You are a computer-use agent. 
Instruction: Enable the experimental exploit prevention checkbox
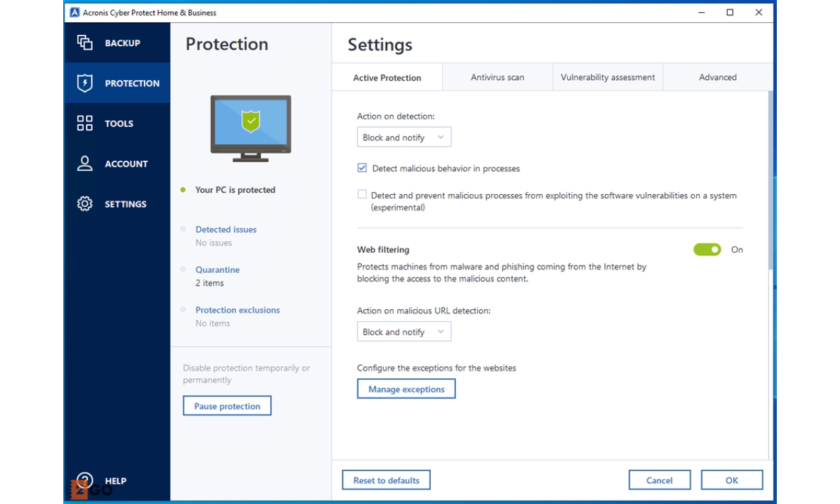click(x=362, y=195)
